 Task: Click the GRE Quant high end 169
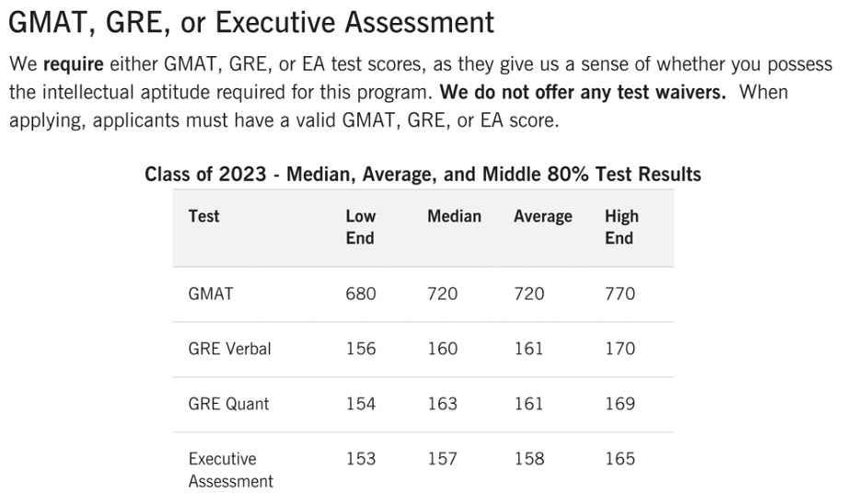620,404
